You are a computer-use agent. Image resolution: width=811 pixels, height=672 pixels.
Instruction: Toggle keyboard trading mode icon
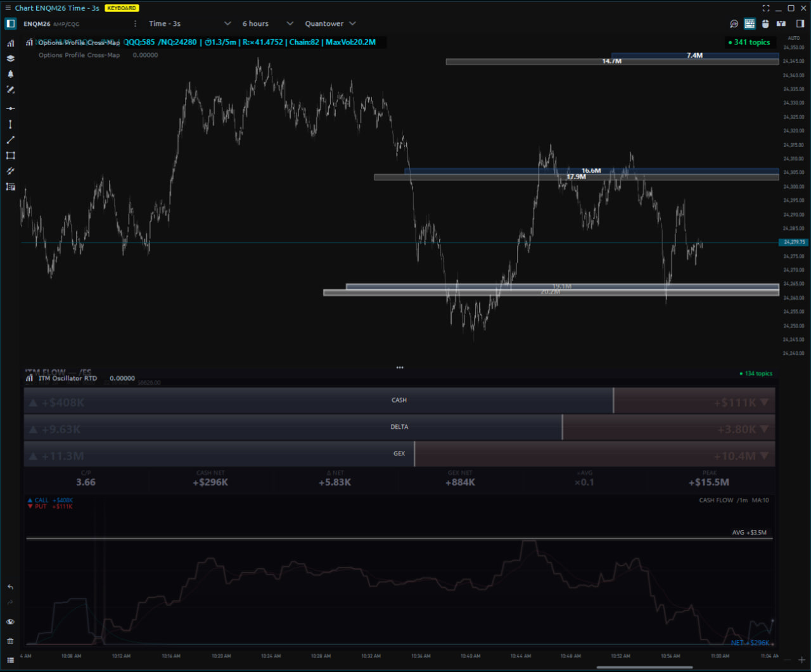(x=750, y=24)
